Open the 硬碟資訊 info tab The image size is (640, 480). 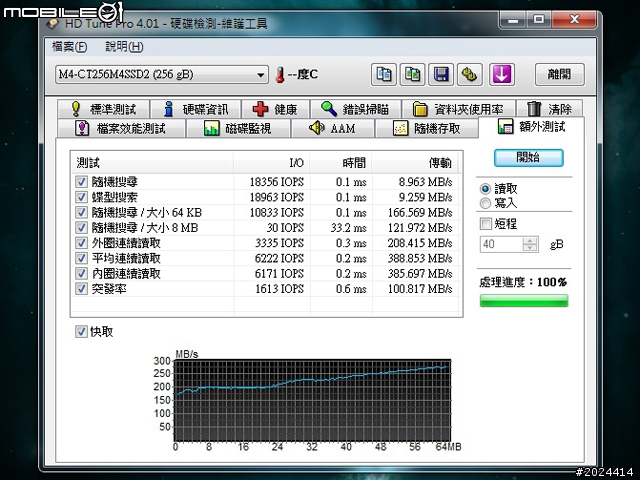click(x=196, y=109)
